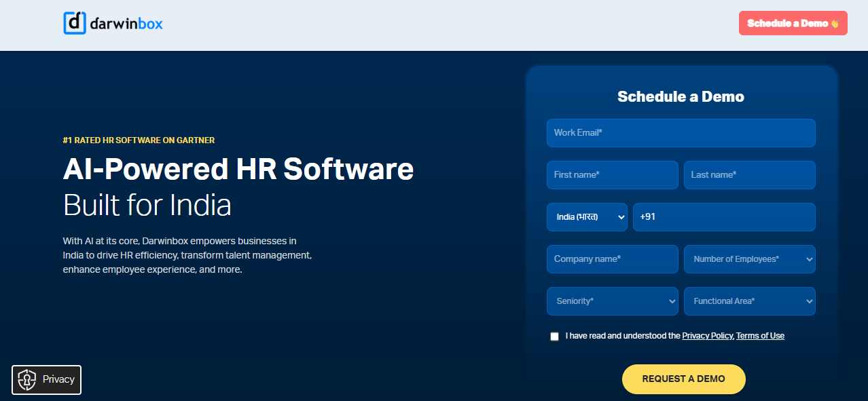This screenshot has width=868, height=401.
Task: Click into the First name field
Action: (612, 175)
